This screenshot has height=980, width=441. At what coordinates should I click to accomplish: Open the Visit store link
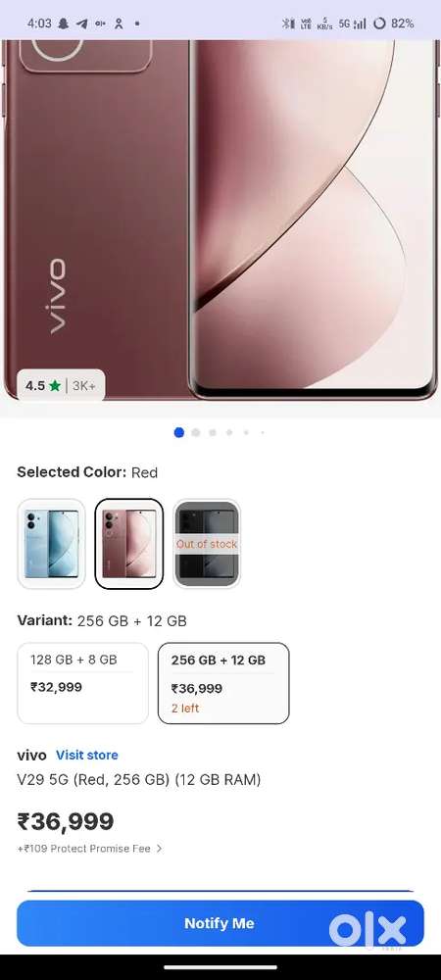(x=87, y=755)
